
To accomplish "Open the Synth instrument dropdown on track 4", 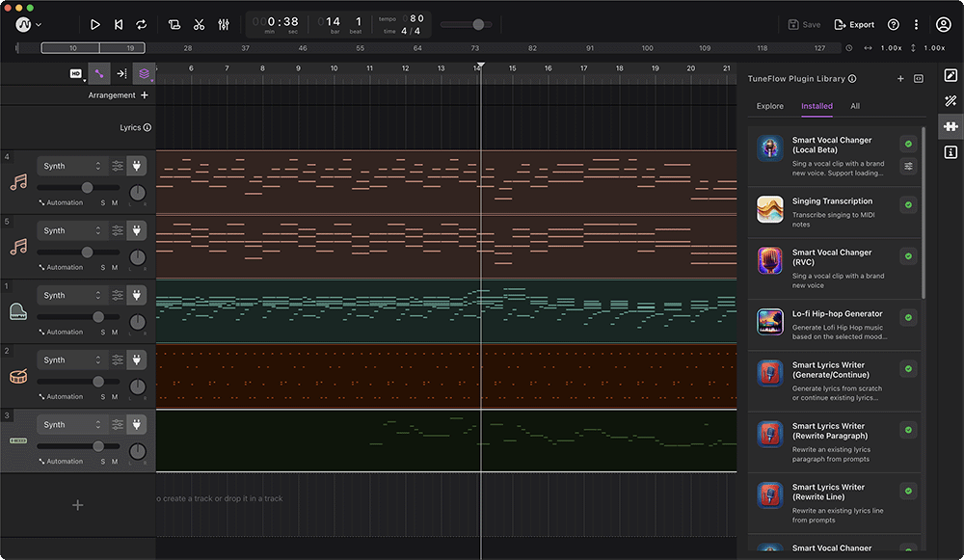I will tap(71, 166).
